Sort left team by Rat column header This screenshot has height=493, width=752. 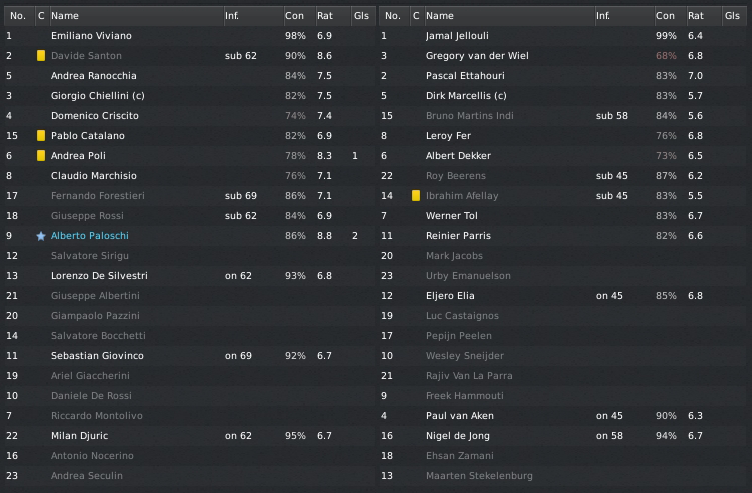click(x=325, y=16)
